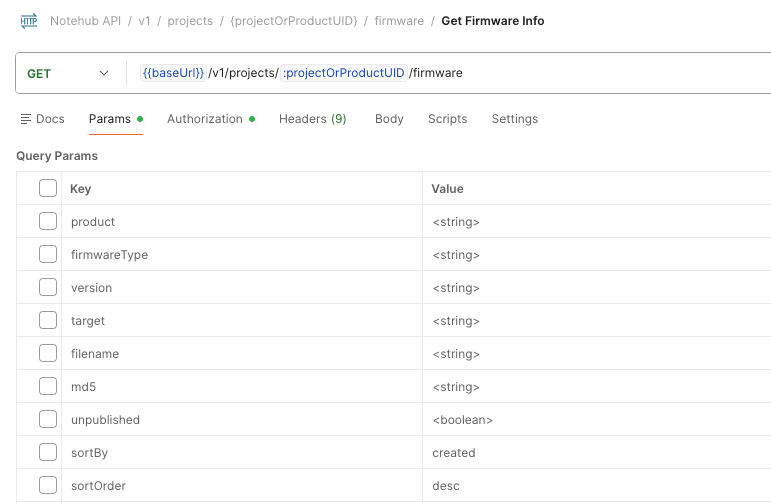Click the sortOrder key cell
The image size is (771, 503).
point(242,486)
